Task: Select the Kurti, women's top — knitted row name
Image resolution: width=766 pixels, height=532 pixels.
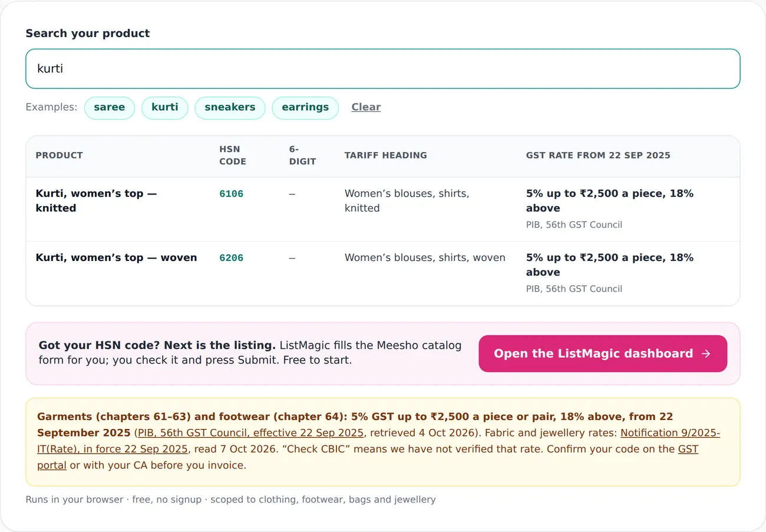Action: (x=96, y=201)
